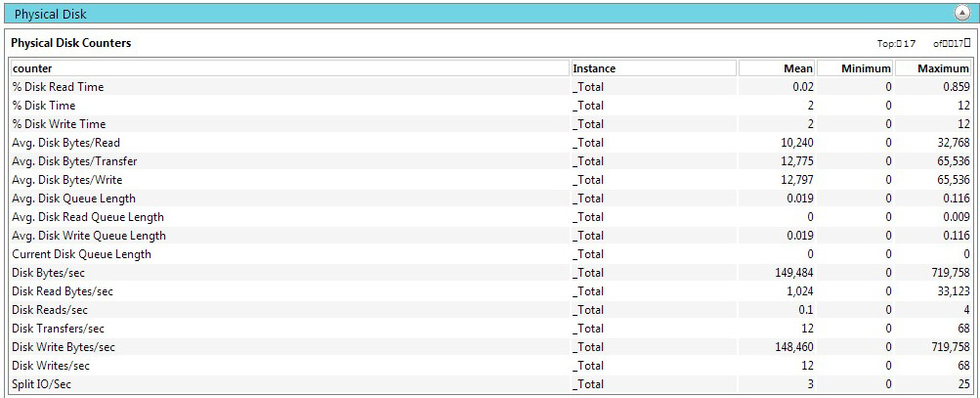Collapse the Physical Disk section
The image size is (980, 398).
tap(961, 13)
